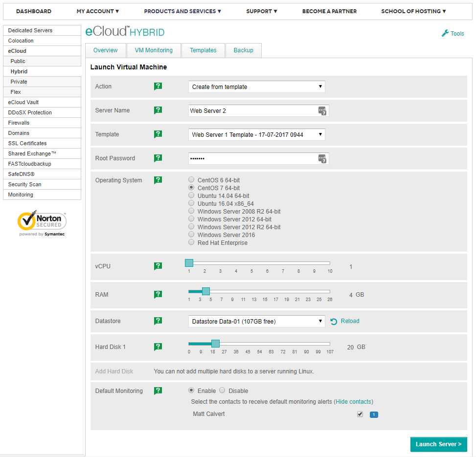Select Windows Server 2016 option
The image size is (476, 457).
(x=191, y=235)
